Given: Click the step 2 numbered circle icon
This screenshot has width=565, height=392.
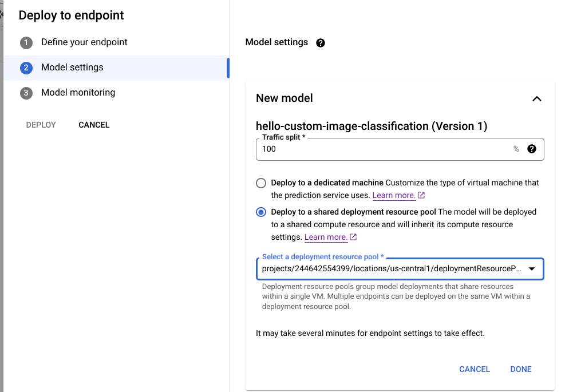Looking at the screenshot, I should (26, 68).
